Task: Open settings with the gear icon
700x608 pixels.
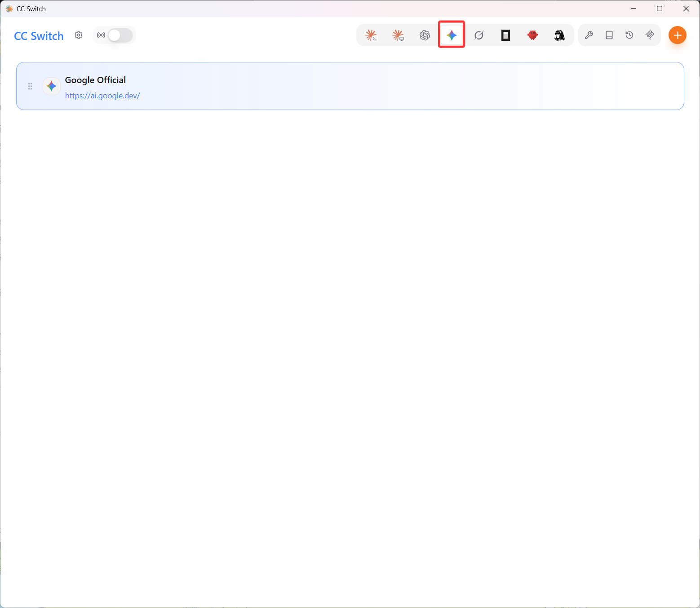Action: click(x=79, y=35)
